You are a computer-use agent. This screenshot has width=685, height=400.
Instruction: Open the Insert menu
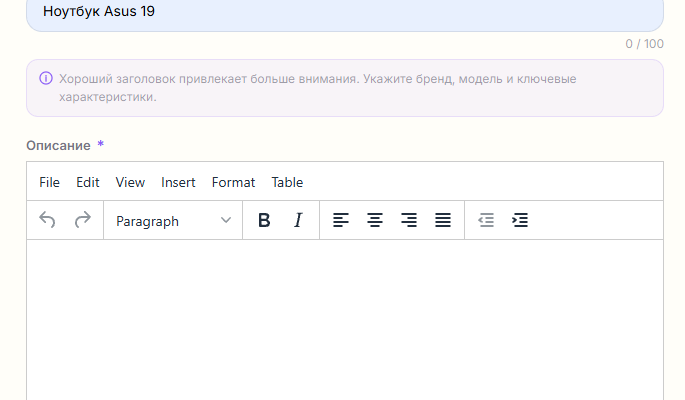click(x=178, y=182)
